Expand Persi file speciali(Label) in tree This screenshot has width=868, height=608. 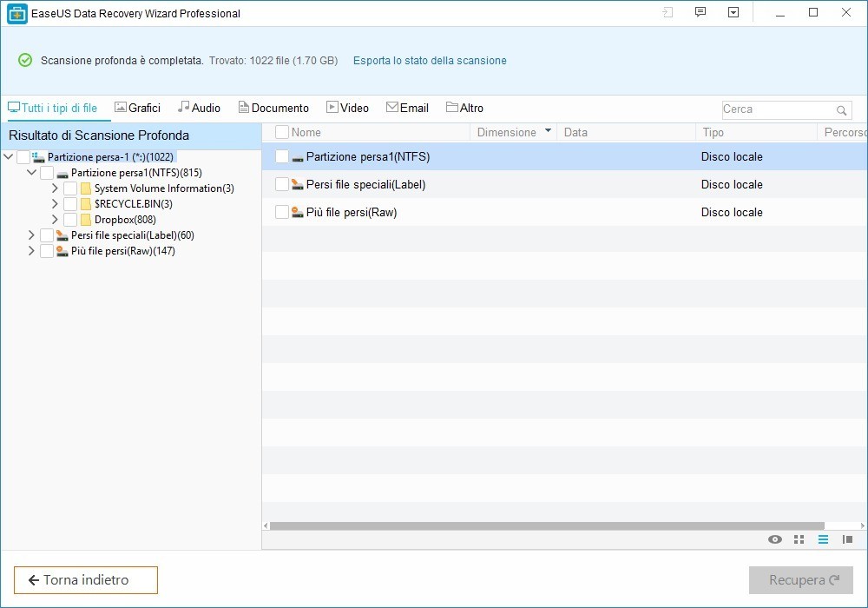coord(31,235)
